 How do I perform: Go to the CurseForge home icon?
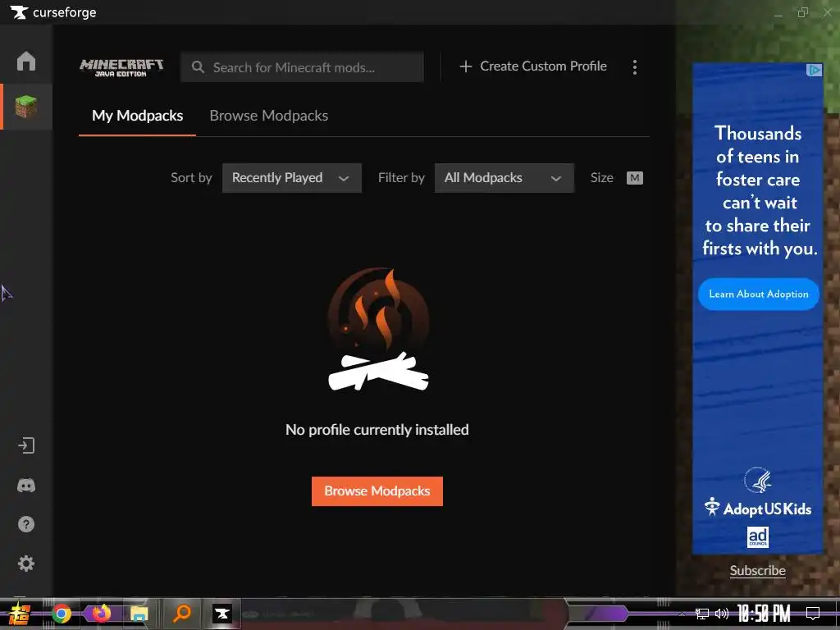25,61
